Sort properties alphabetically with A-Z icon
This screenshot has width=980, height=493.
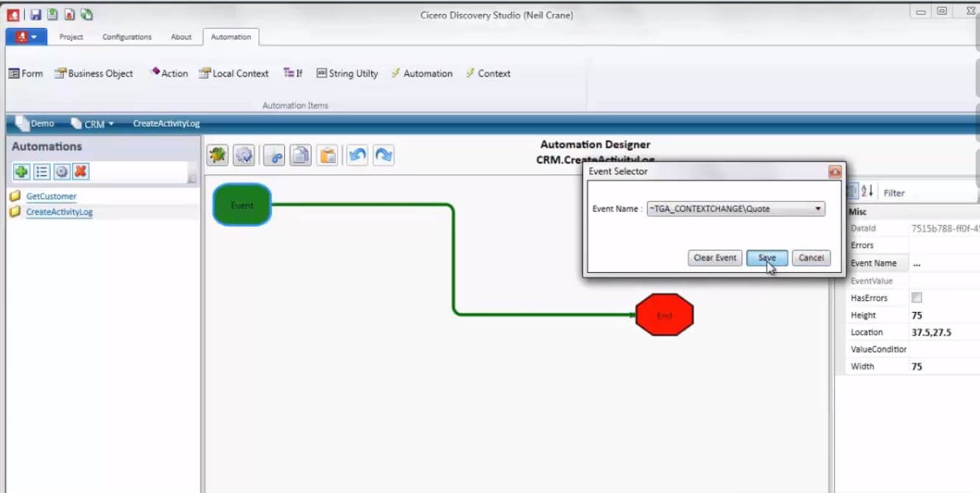867,192
